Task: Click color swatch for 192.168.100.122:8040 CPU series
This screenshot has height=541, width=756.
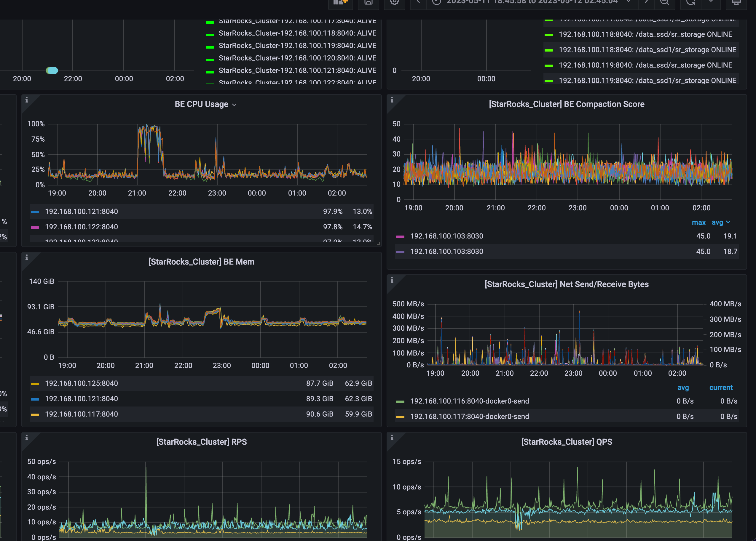Action: coord(35,227)
